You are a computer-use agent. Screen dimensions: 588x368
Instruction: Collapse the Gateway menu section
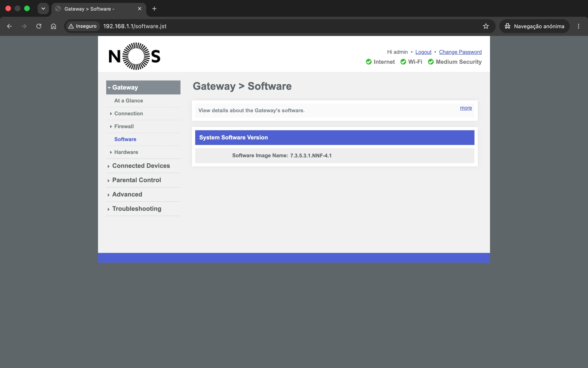click(x=143, y=87)
